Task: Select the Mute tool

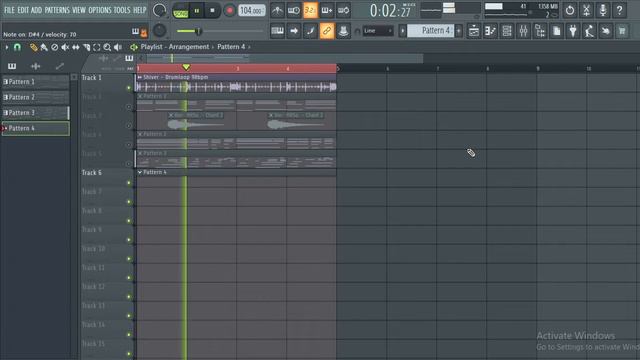Action: [65, 47]
